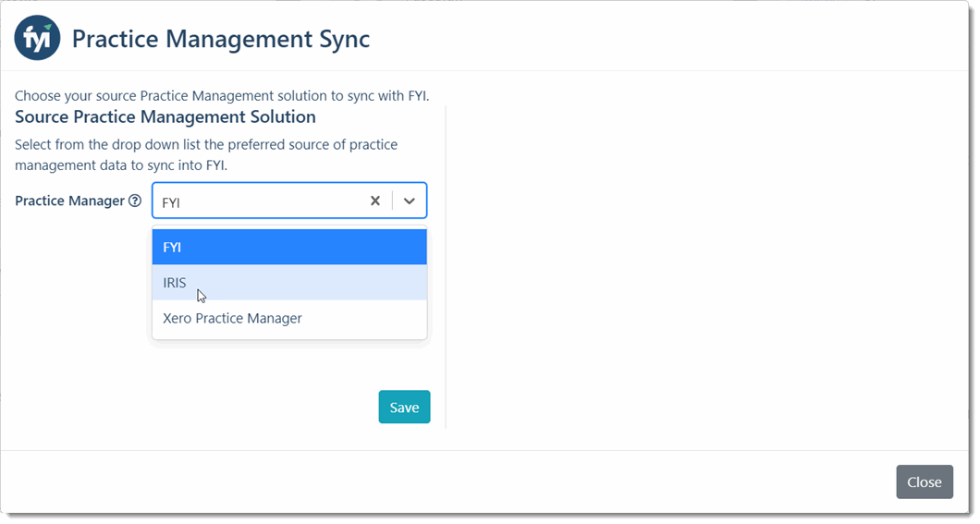
Task: Select IRIS from the dropdown list
Action: [289, 282]
